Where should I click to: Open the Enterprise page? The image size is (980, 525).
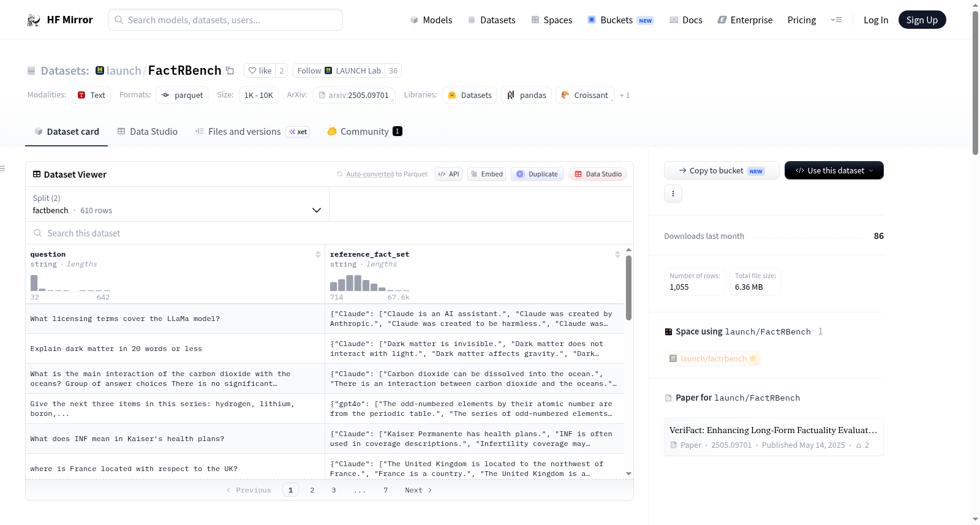(x=745, y=20)
